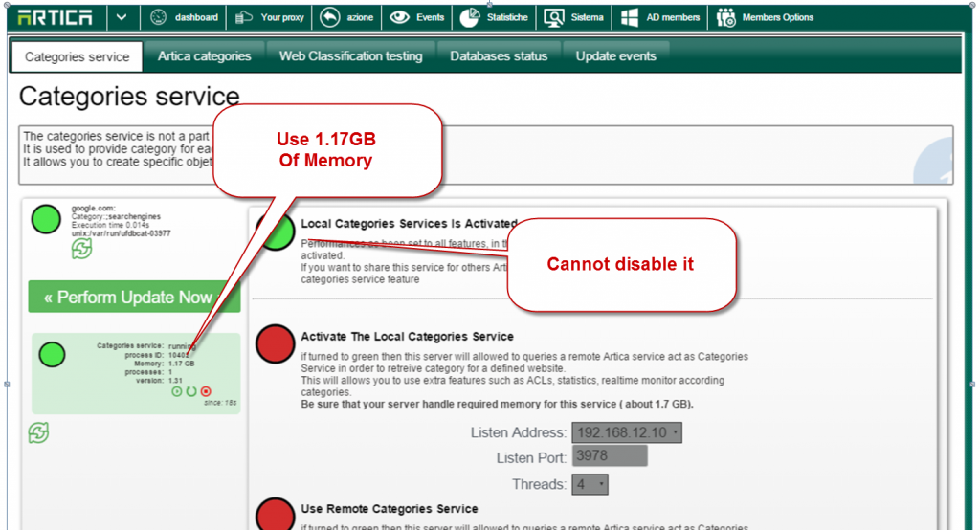
Task: Click the Your proxy icon
Action: pos(244,17)
